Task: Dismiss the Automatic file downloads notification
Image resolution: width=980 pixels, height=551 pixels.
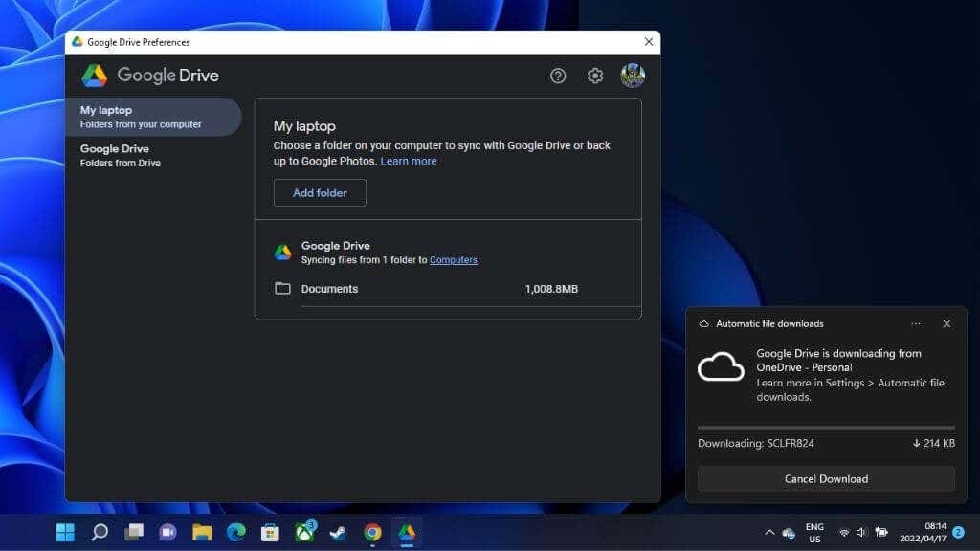Action: coord(947,323)
